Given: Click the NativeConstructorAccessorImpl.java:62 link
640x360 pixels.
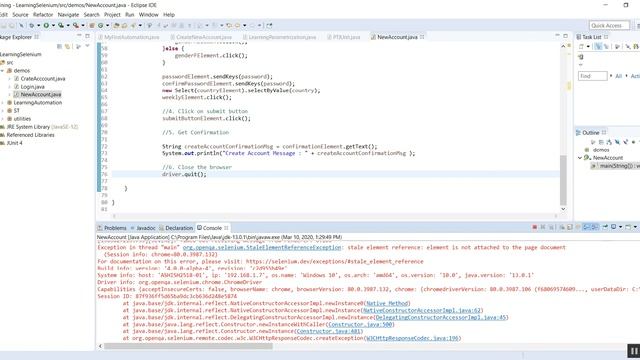Looking at the screenshot, I should tap(422, 310).
